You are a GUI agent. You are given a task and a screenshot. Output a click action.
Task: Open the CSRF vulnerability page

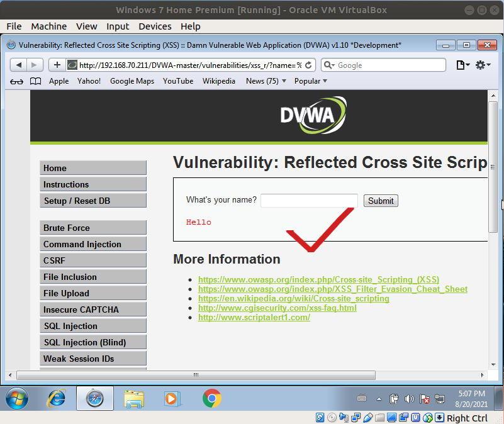point(93,260)
